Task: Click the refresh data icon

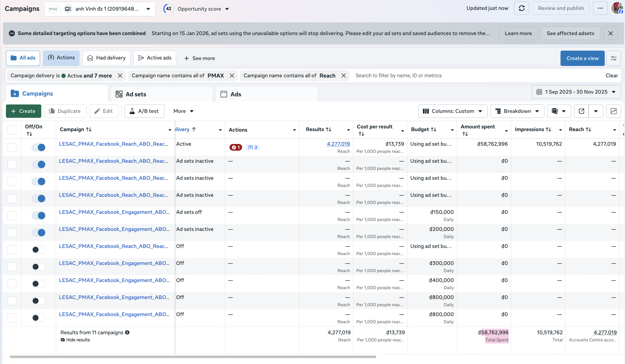Action: pos(521,8)
